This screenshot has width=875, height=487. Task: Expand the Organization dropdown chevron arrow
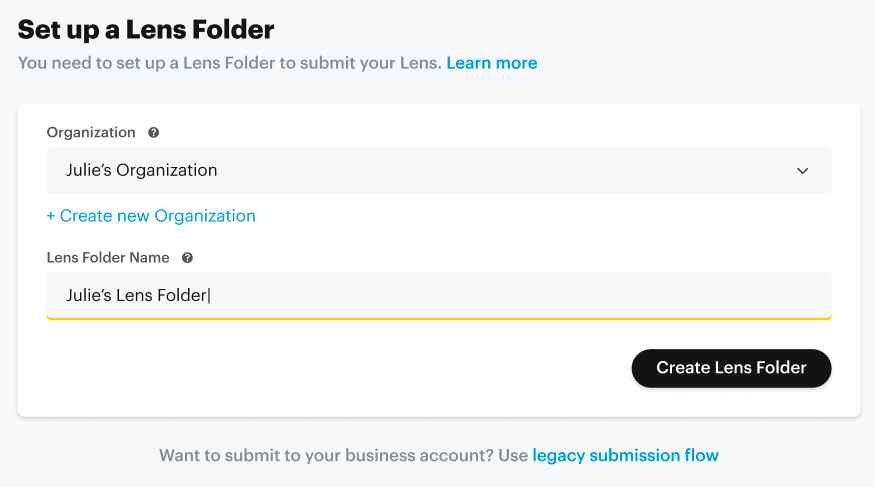pyautogui.click(x=803, y=171)
